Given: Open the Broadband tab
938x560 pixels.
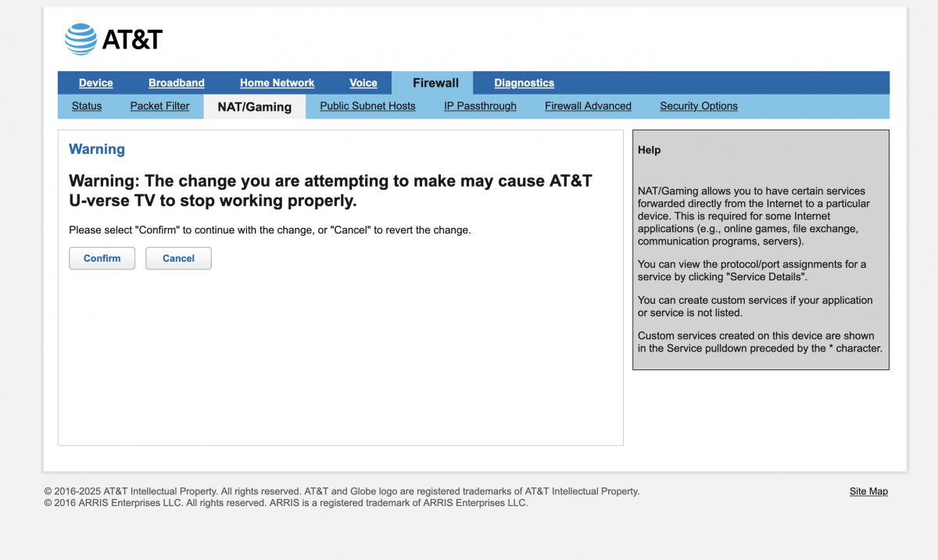Looking at the screenshot, I should 177,83.
